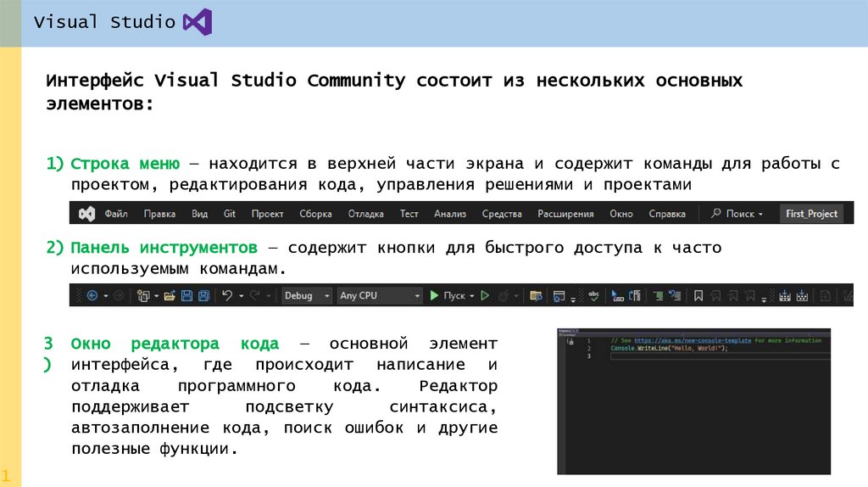Screen dimensions: 868x487
Task: Open the dropdown arrow next to Пуск
Action: point(472,296)
